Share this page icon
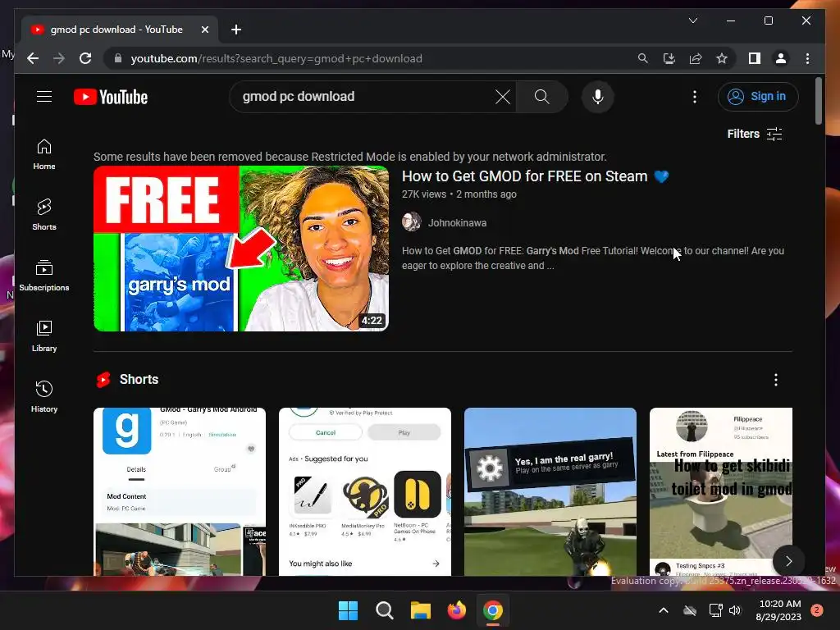 click(696, 58)
